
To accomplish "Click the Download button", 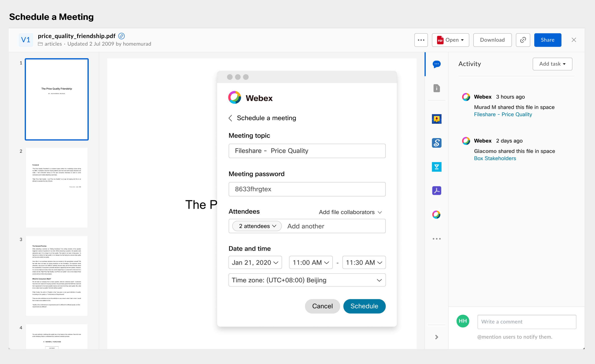I will tap(492, 40).
